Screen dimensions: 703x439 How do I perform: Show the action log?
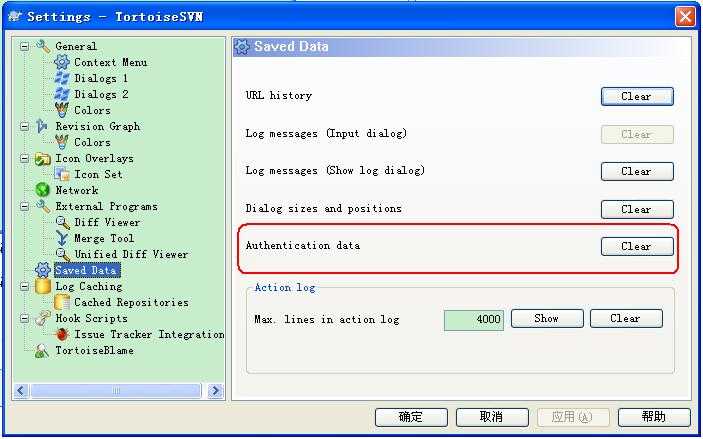pos(547,319)
